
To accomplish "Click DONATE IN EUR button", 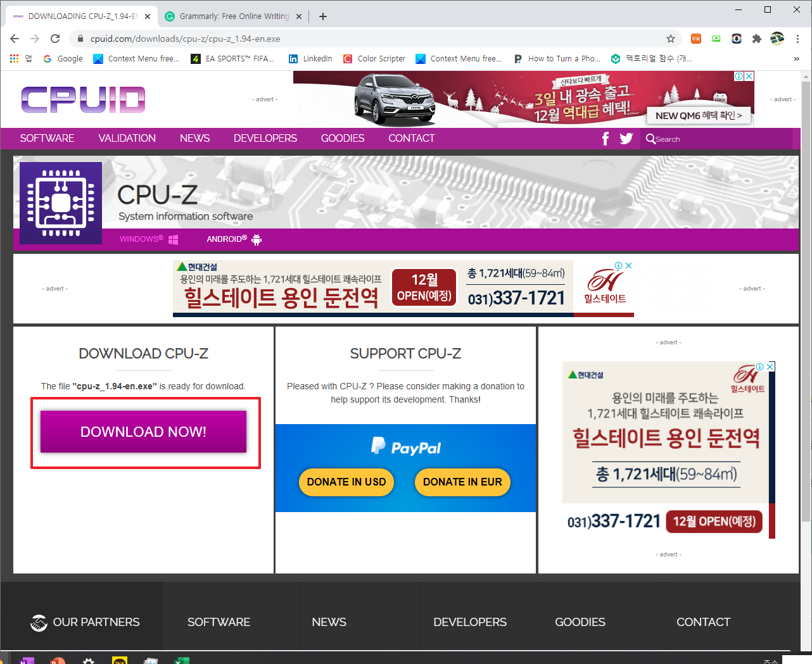I will [462, 482].
